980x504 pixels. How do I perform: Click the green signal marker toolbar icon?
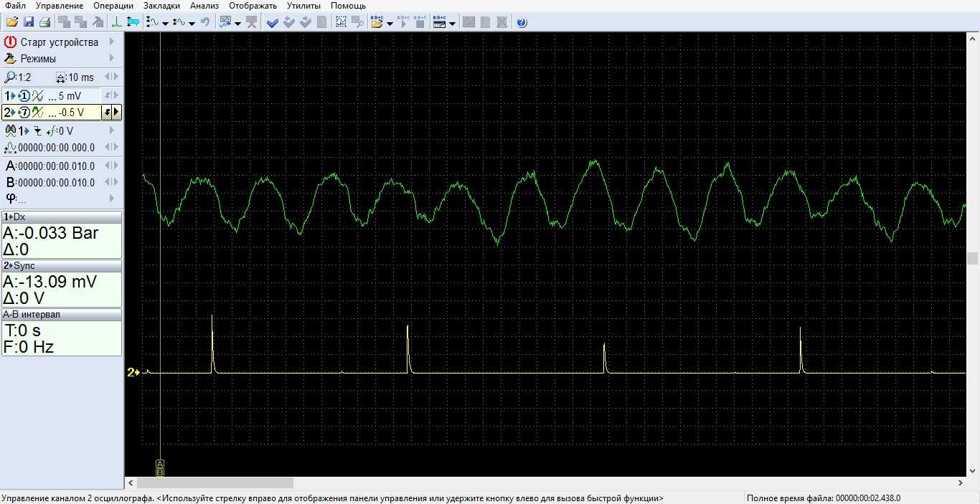[x=116, y=22]
